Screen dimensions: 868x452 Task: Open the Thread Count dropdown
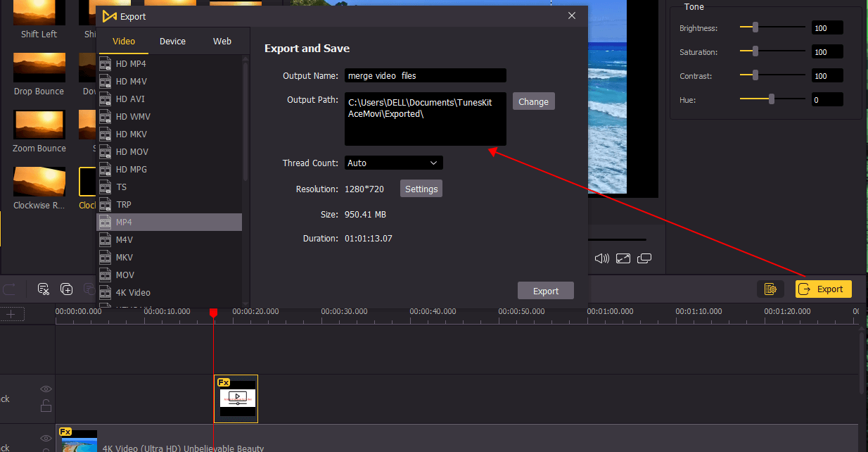click(x=394, y=163)
